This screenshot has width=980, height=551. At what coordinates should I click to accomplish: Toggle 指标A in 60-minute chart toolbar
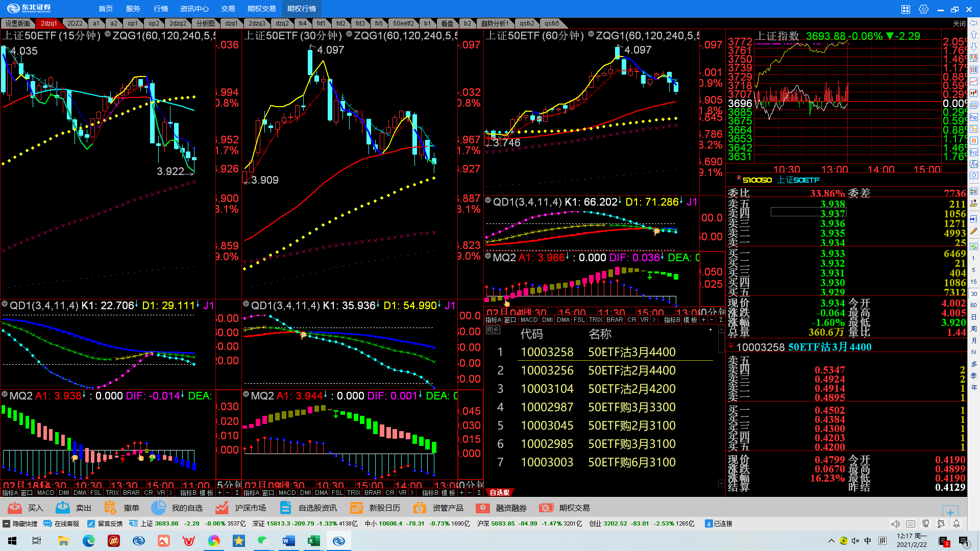(x=493, y=320)
